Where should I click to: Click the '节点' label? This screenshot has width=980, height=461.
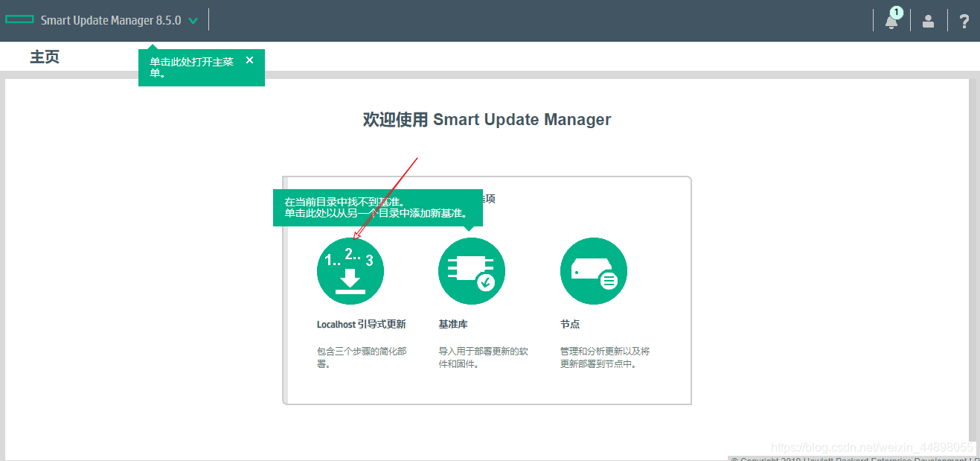(x=570, y=325)
